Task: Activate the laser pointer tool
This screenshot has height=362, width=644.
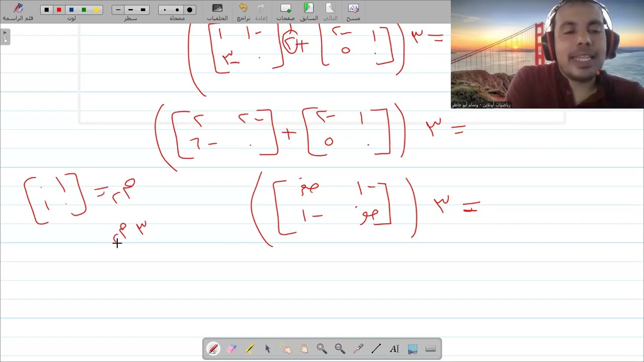Action: coord(358,348)
